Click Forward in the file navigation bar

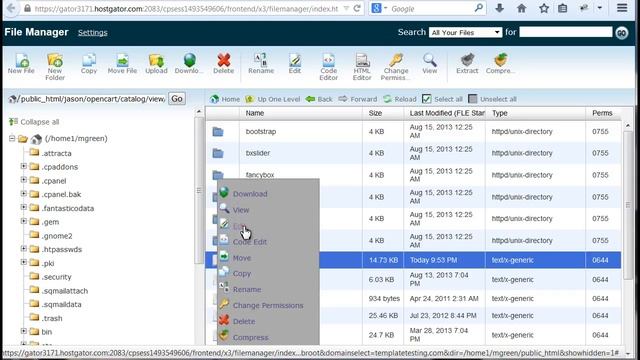point(358,99)
